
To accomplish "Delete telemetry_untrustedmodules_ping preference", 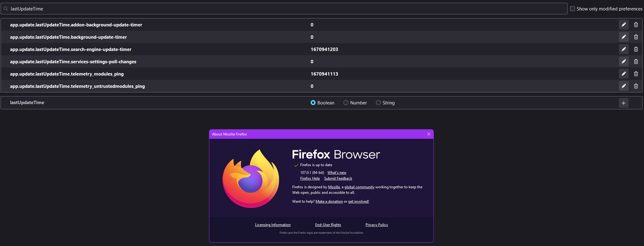I will pyautogui.click(x=636, y=86).
